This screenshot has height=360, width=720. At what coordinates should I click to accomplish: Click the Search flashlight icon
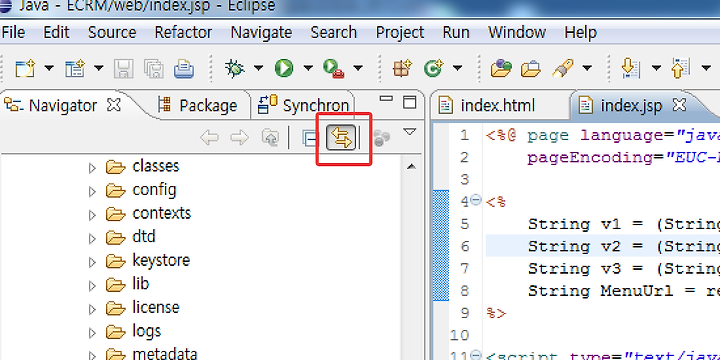coord(562,68)
